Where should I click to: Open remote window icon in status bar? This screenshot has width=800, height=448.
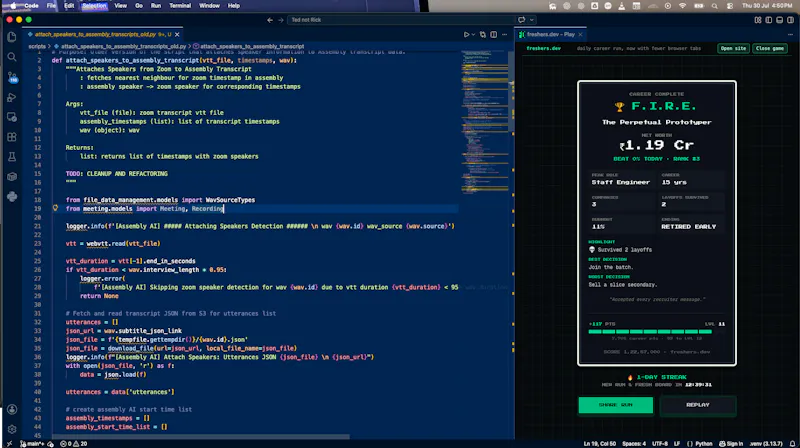pos(9,443)
